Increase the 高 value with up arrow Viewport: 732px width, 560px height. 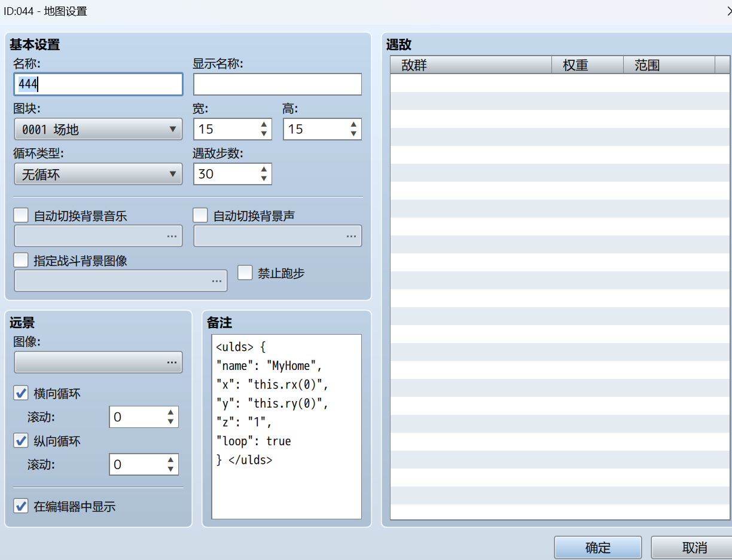pyautogui.click(x=353, y=124)
